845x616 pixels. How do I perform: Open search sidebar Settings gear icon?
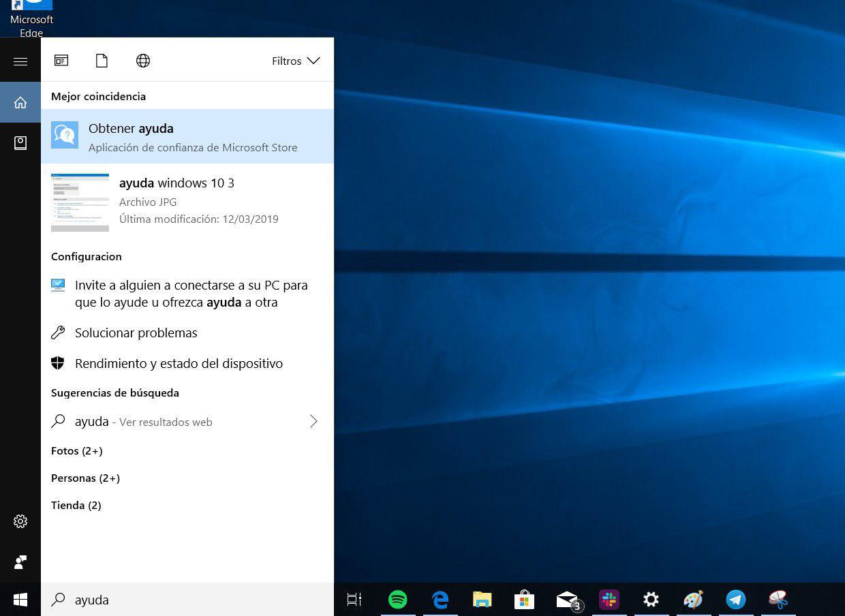(20, 521)
